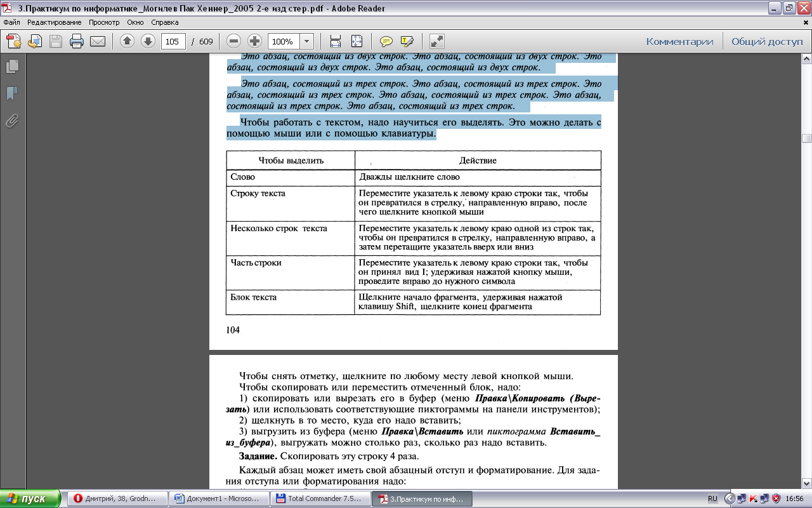This screenshot has height=508, width=812.
Task: Click the table cell Часть строки
Action: [x=291, y=272]
